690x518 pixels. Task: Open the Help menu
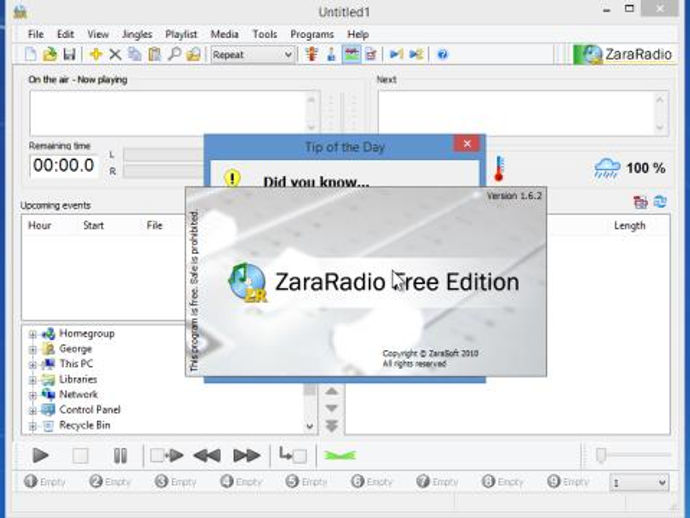[x=358, y=34]
